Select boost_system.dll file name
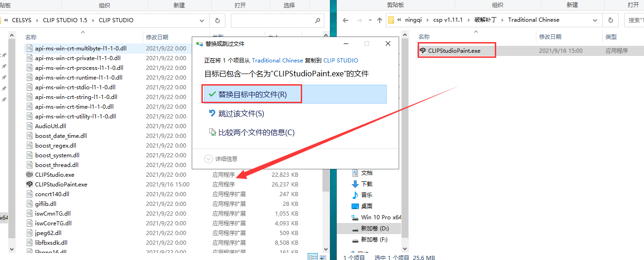The height and width of the screenshot is (260, 644). click(57, 155)
